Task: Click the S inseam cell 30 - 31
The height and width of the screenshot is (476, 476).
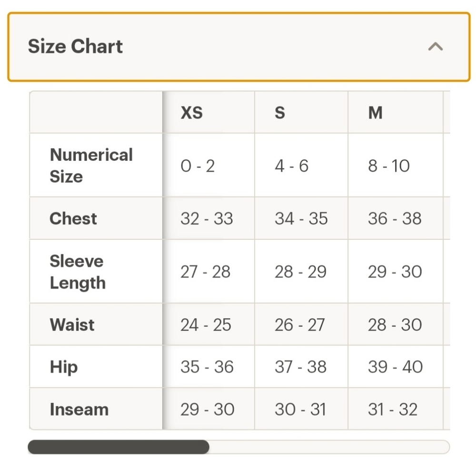Action: click(x=300, y=409)
